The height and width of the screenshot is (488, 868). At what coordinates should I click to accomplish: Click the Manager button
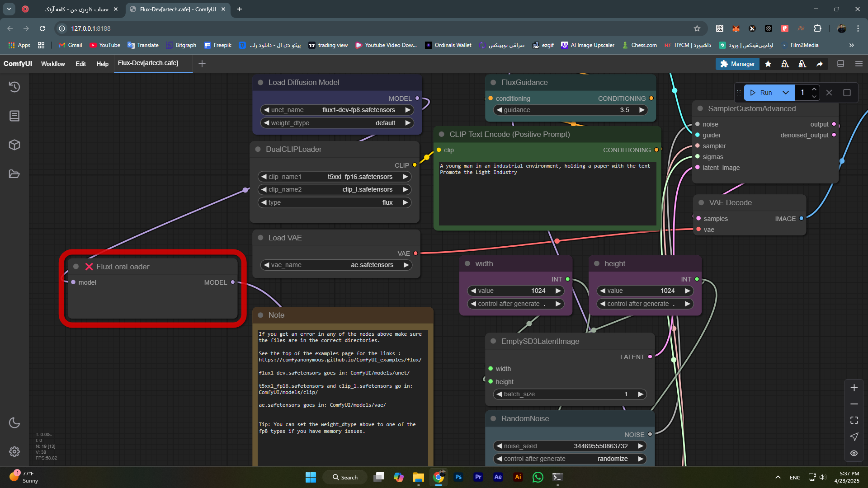pos(737,64)
